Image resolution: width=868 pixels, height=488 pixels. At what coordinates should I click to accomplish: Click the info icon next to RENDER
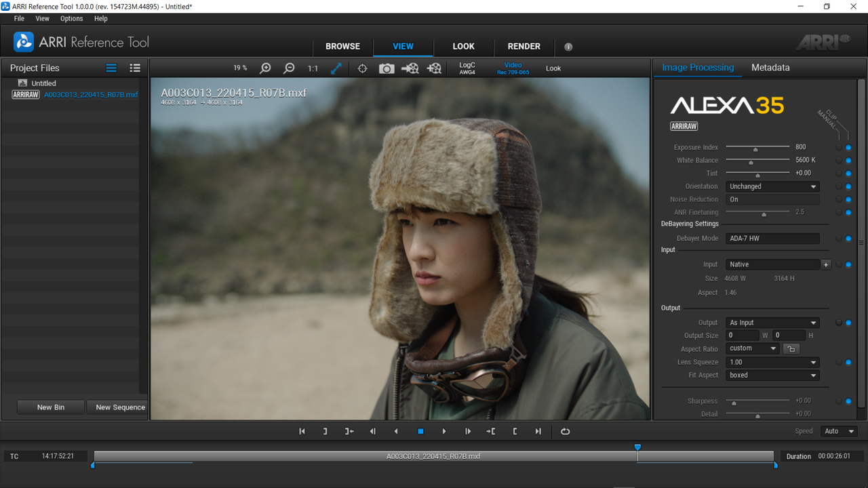568,47
